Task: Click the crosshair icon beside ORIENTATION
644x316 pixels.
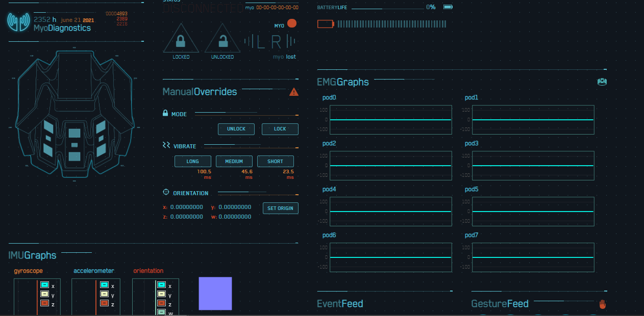Action: [x=166, y=192]
